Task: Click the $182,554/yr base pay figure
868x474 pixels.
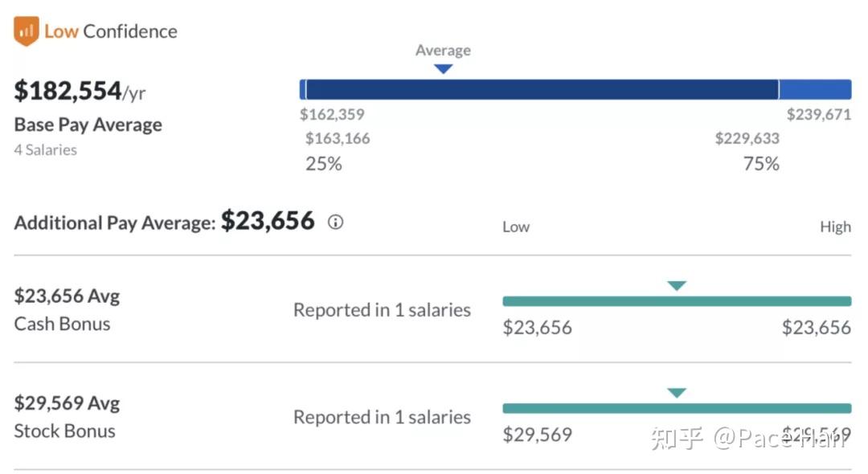Action: click(80, 92)
